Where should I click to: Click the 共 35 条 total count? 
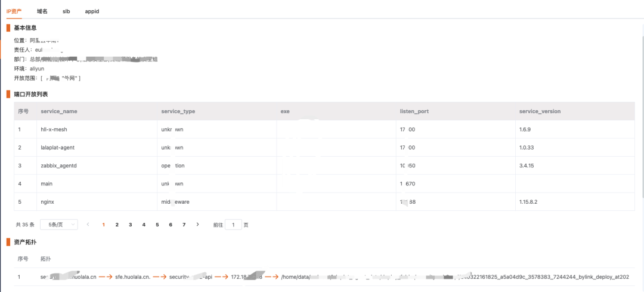tap(25, 225)
